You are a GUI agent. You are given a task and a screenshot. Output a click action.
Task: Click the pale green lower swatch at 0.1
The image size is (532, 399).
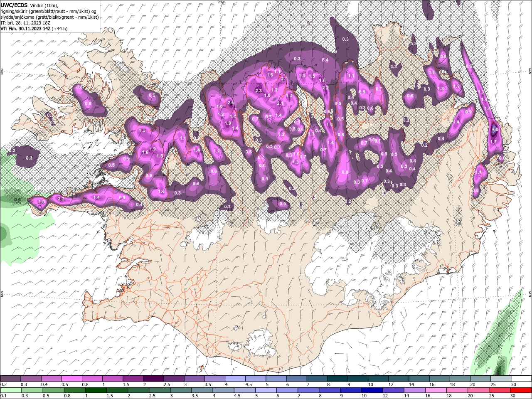tap(11, 390)
